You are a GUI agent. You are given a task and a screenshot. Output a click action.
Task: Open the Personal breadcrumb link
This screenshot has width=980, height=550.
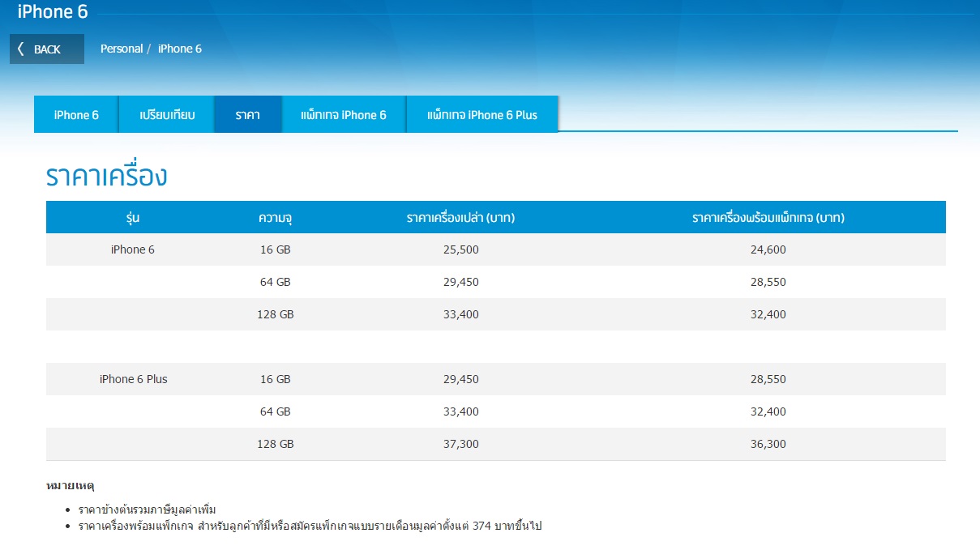pos(122,49)
